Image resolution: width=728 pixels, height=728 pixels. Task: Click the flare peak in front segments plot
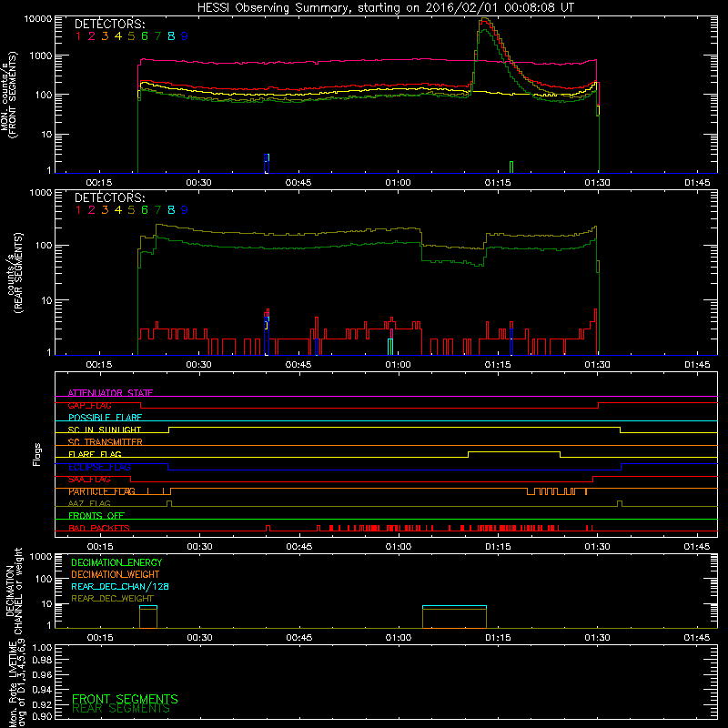(485, 19)
